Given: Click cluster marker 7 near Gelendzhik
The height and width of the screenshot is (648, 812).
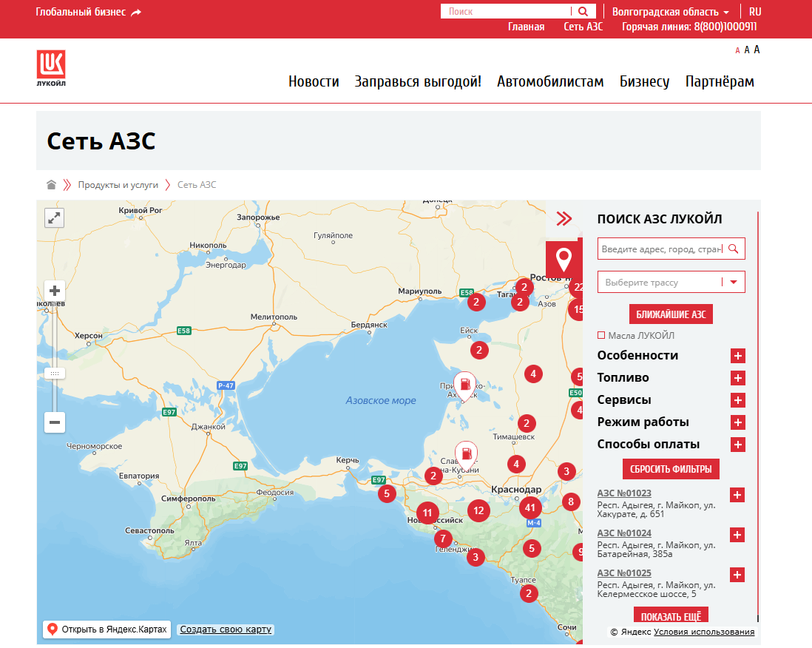Looking at the screenshot, I should pyautogui.click(x=443, y=539).
